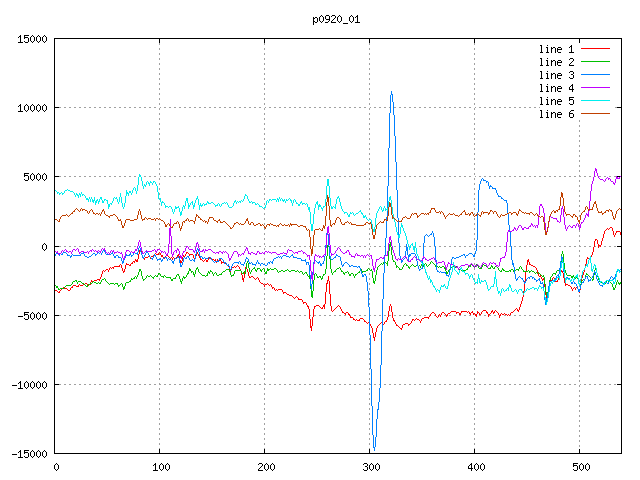640x480 pixels.
Task: Click the blue line 3 legend sample
Action: (596, 75)
